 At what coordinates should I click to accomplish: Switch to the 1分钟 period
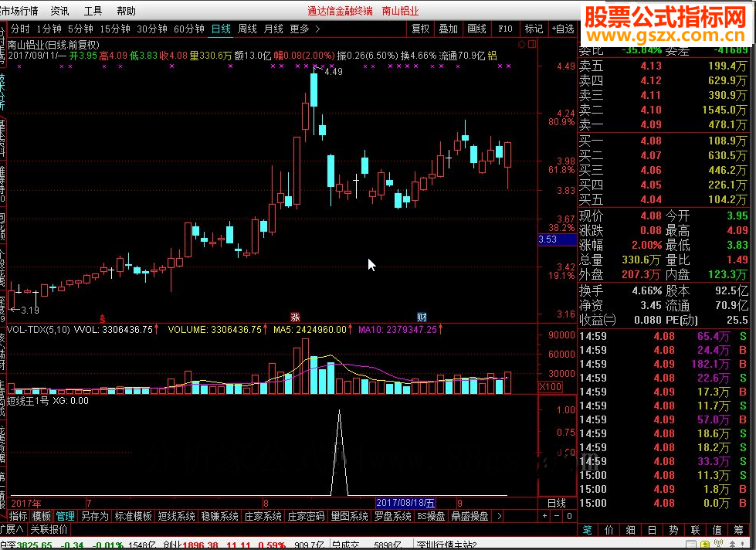[49, 29]
